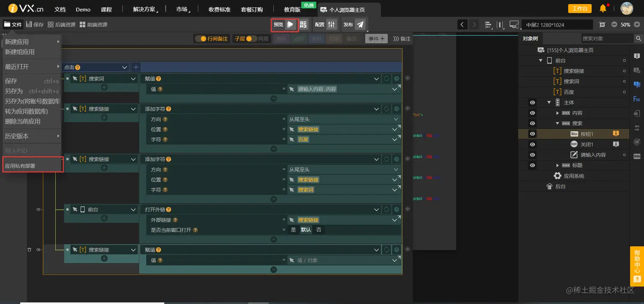The image size is (644, 304).
Task: Click the add-target plus under 搜索词 row
Action: pos(104,87)
